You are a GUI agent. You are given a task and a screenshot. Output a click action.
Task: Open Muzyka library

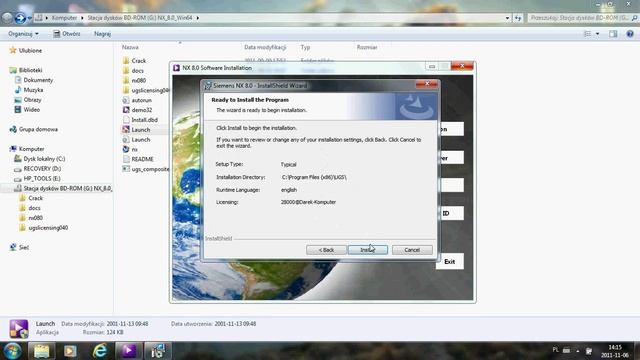(x=33, y=90)
